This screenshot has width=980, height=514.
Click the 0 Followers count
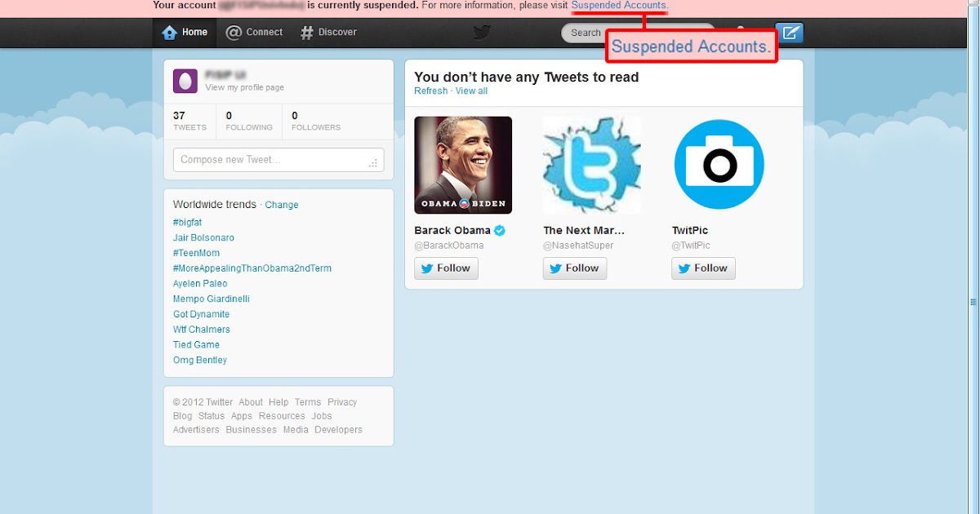(316, 121)
